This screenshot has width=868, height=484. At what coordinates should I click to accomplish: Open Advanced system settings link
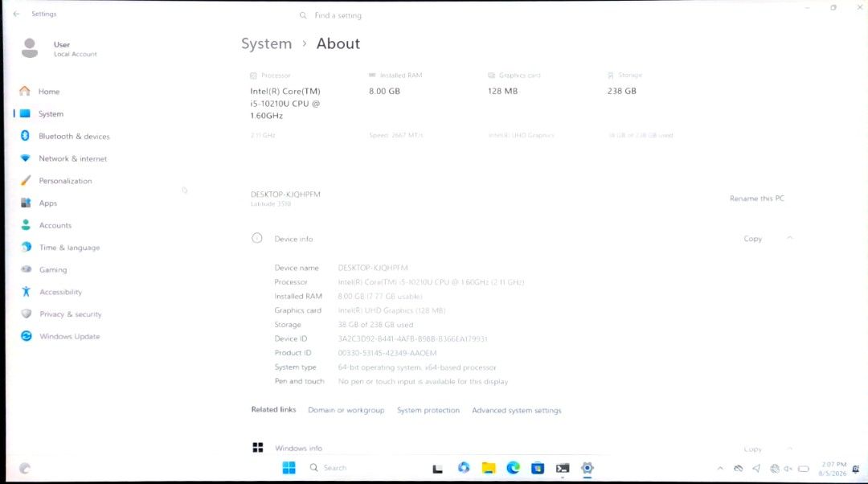coord(517,410)
